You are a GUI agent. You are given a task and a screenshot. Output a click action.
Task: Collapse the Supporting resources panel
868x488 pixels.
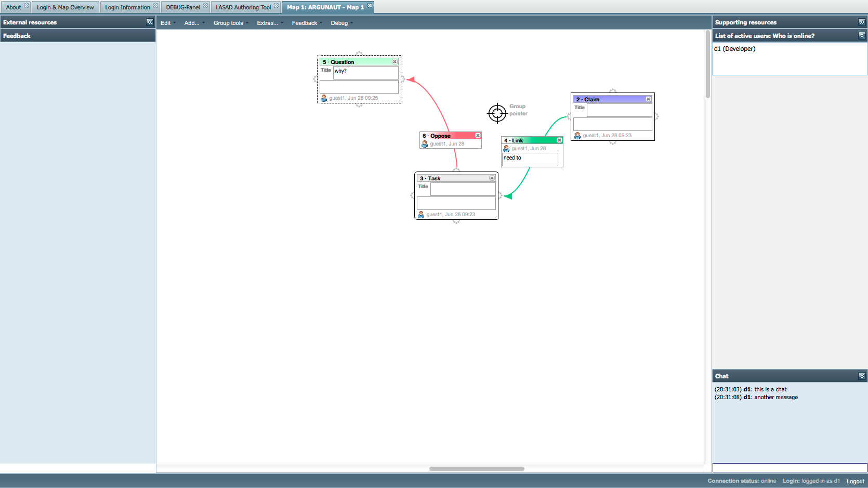pyautogui.click(x=861, y=22)
